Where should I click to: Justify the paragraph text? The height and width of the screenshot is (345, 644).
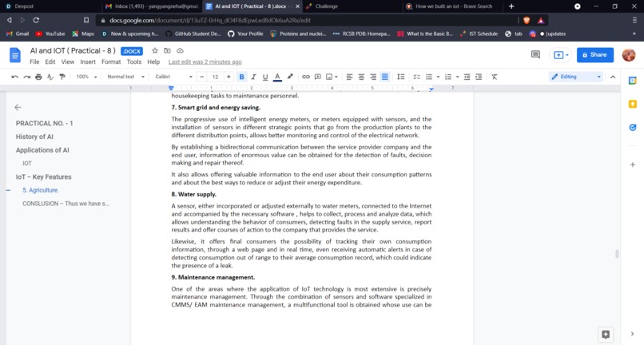(x=385, y=77)
